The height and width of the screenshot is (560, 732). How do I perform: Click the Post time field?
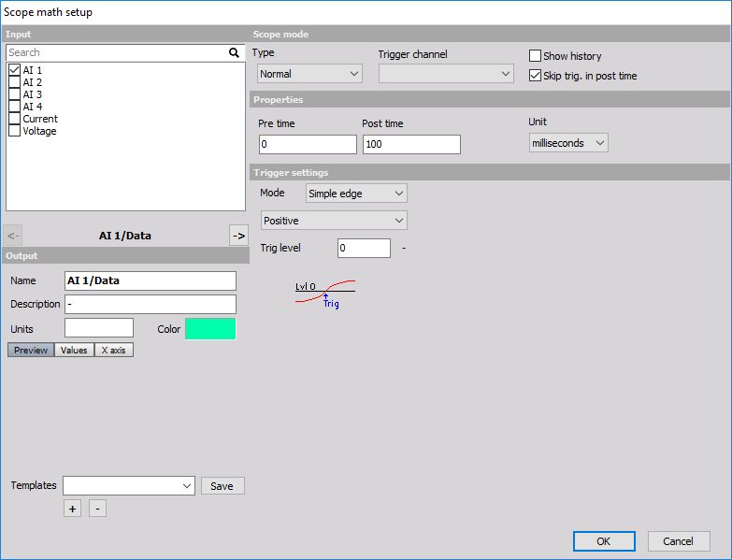coord(411,144)
